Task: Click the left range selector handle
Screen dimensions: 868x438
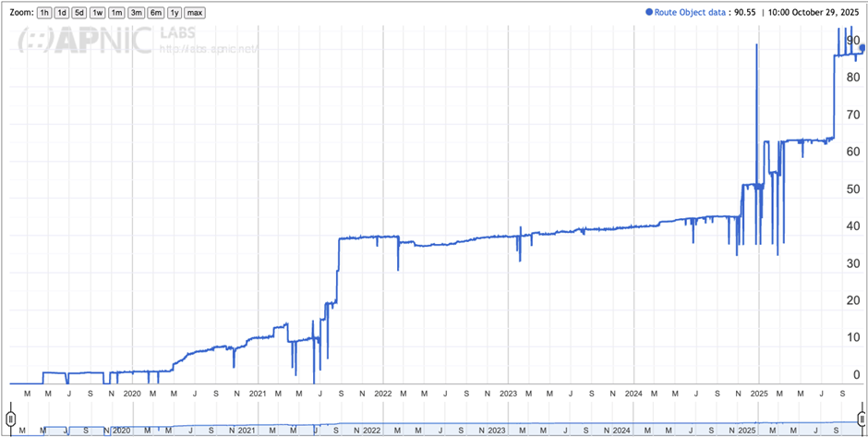Action: click(x=11, y=418)
